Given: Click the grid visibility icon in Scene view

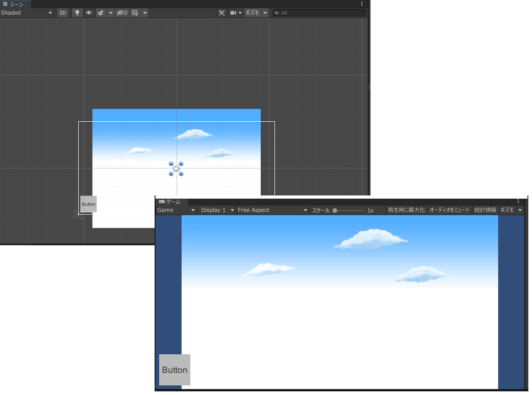Looking at the screenshot, I should tap(135, 13).
